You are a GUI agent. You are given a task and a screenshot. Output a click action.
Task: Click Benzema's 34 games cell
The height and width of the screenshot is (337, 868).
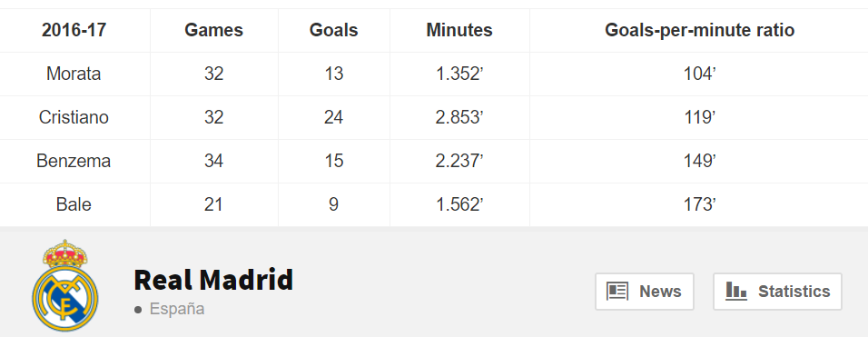point(213,161)
